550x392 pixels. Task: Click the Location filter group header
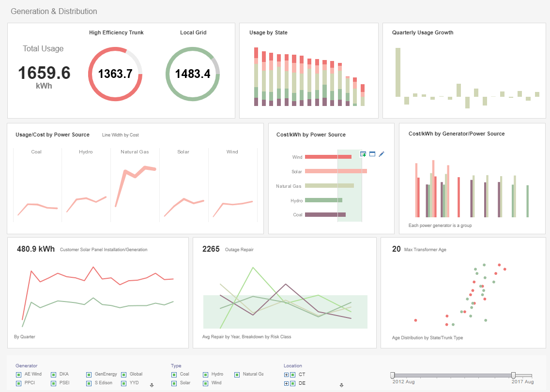(x=293, y=366)
